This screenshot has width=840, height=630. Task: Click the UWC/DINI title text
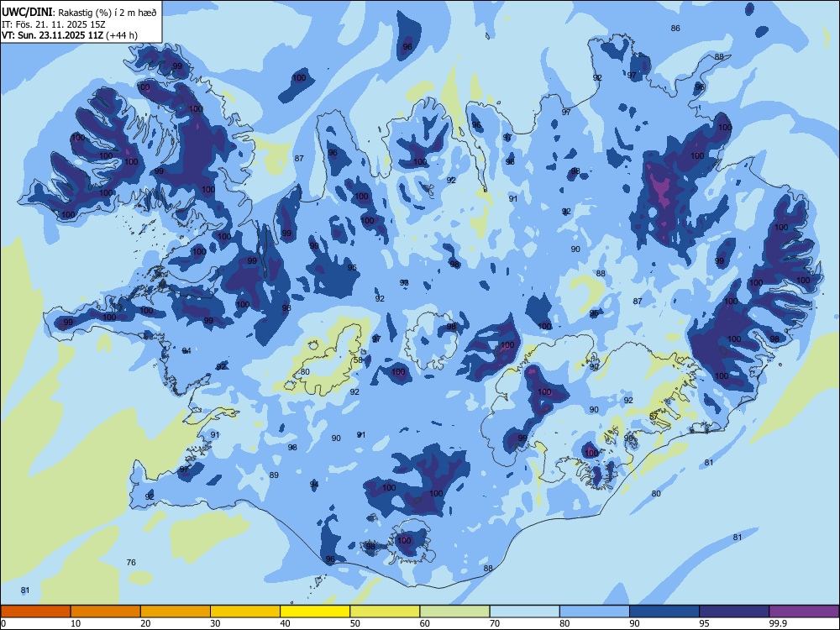click(27, 12)
